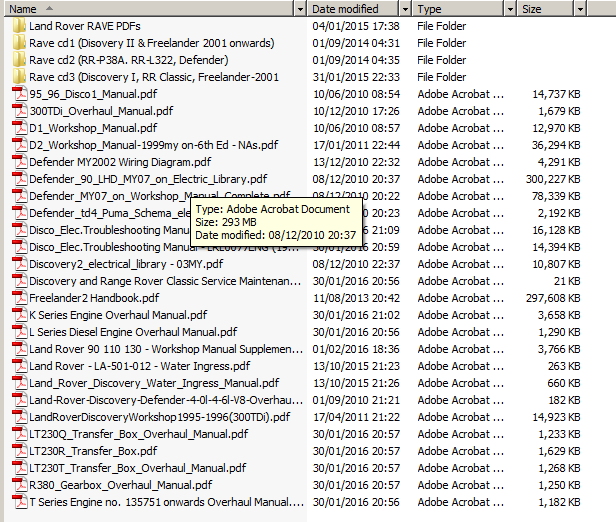The image size is (616, 522).
Task: Select PDF icon of Land Rover 90 110 130
Action: [x=19, y=349]
